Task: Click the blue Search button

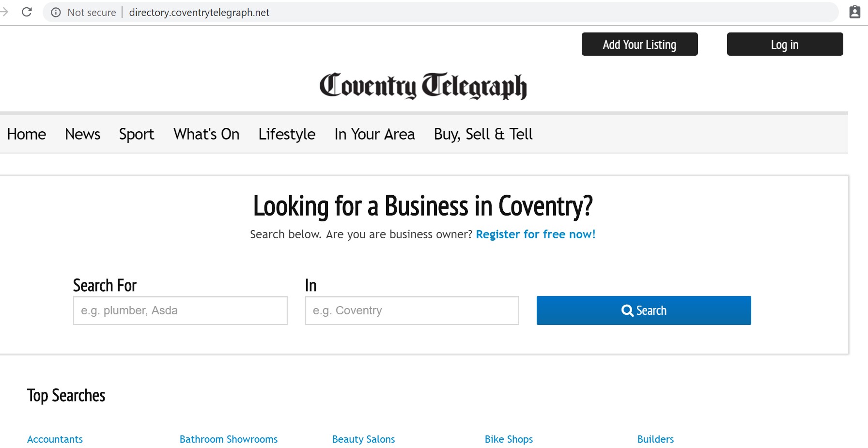Action: pyautogui.click(x=644, y=310)
